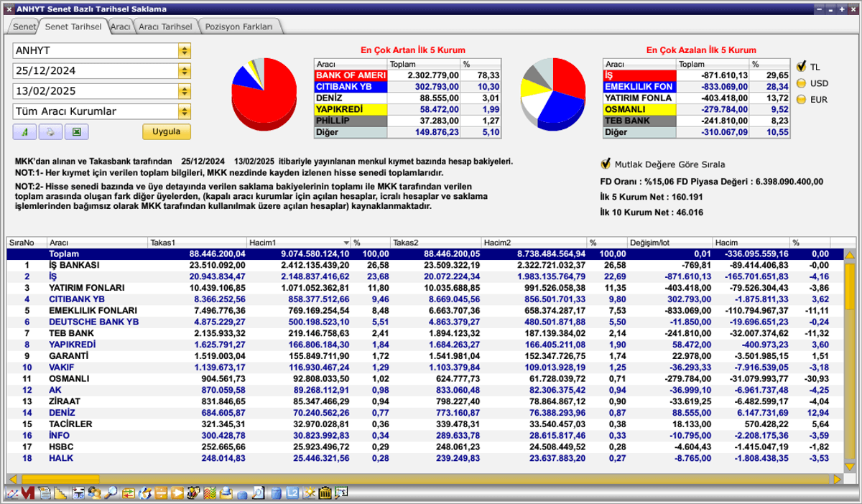Open the green-red swap arrows icon
The width and height of the screenshot is (862, 504).
(x=129, y=493)
